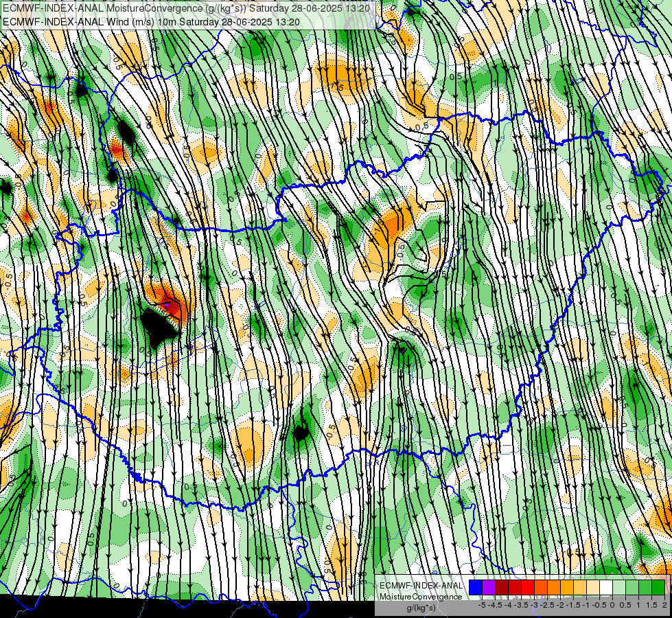Click the -5 legend tick value
This screenshot has height=618, width=672.
(x=482, y=605)
